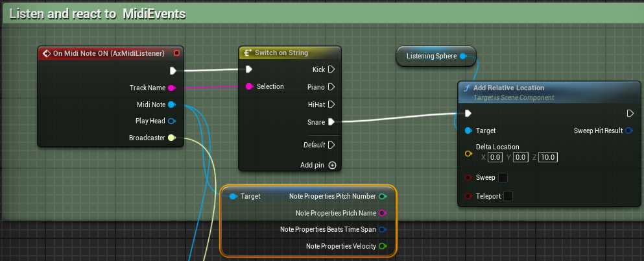Select the Switch on String node title
This screenshot has height=261, width=644.
[x=281, y=53]
